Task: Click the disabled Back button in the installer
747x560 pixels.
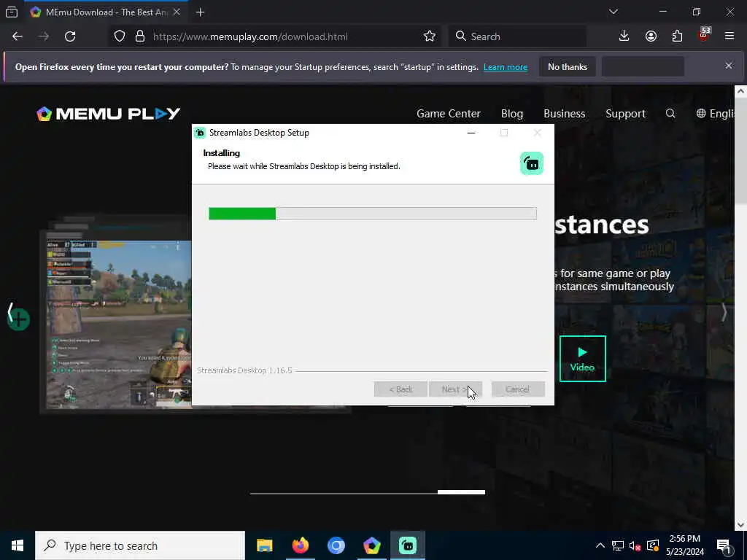Action: 400,389
